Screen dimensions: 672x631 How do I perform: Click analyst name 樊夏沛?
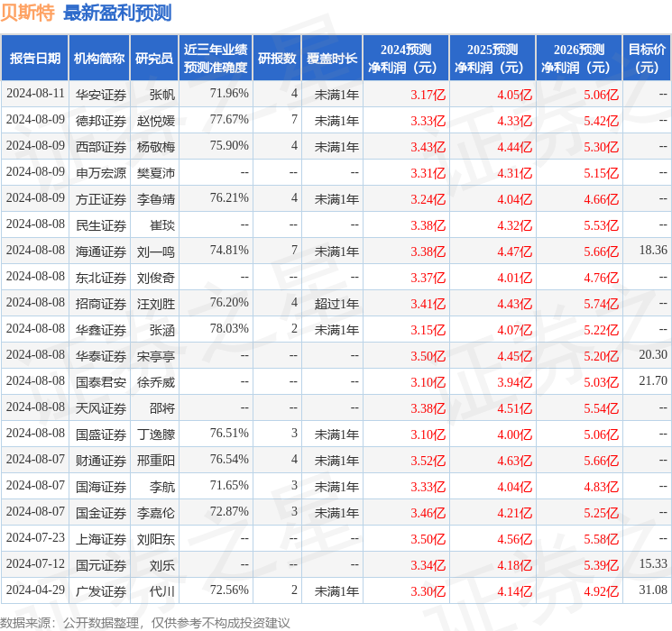[155, 173]
